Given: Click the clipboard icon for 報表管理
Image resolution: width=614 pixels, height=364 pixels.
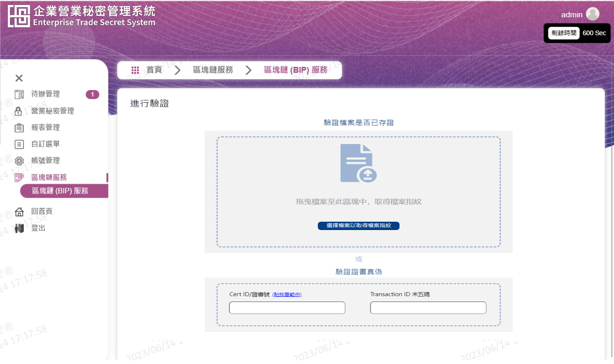Looking at the screenshot, I should tap(19, 128).
